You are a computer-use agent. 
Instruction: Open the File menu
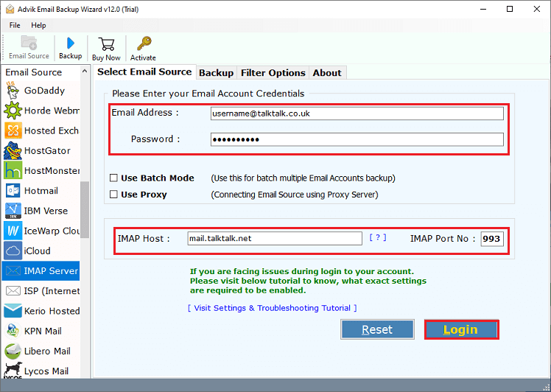[x=15, y=25]
